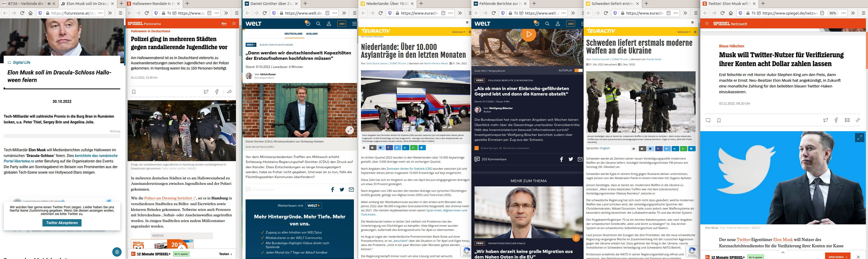Click the Twitter Akzeptieren button
868x259 pixels.
[62, 223]
